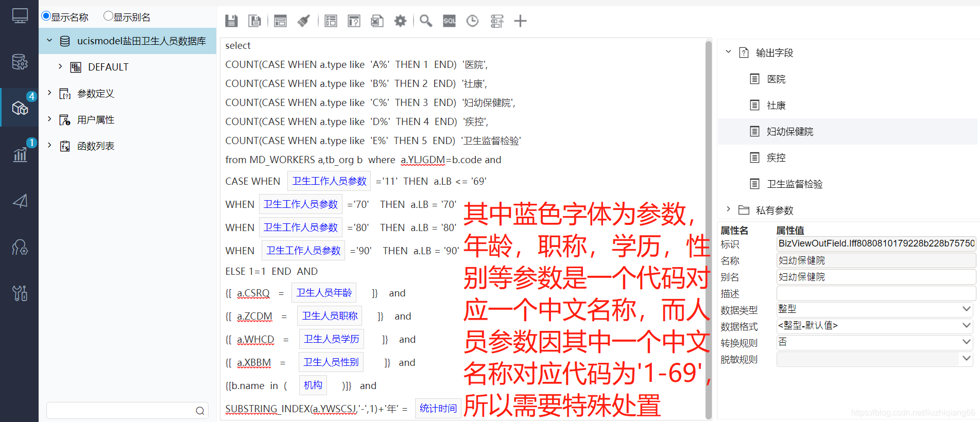Viewport: 980px width, 422px height.
Task: Click the 卫生工作人员参数 tag before ='90'
Action: 303,251
